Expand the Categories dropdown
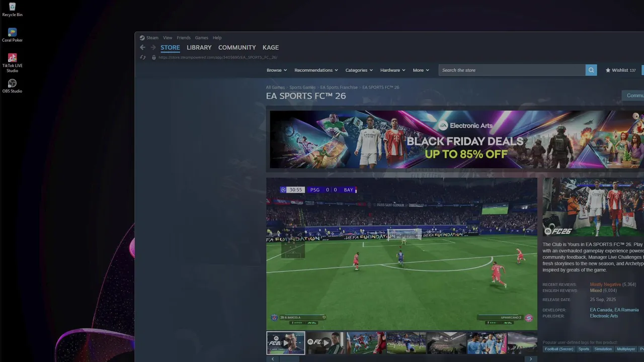This screenshot has height=362, width=644. [x=359, y=70]
